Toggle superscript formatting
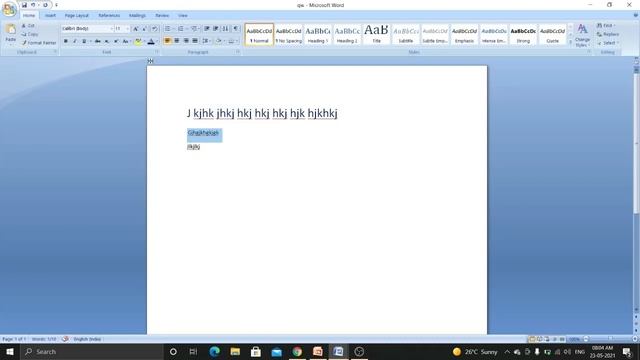 click(116, 41)
